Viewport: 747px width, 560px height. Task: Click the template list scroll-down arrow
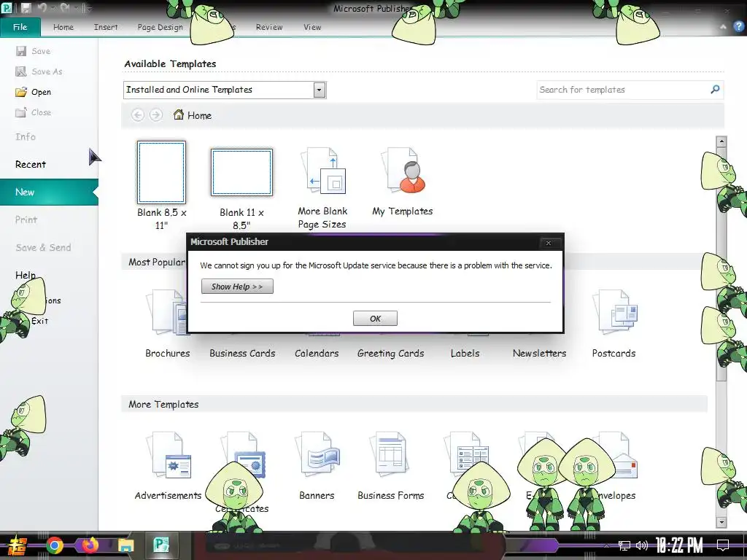coord(721,522)
